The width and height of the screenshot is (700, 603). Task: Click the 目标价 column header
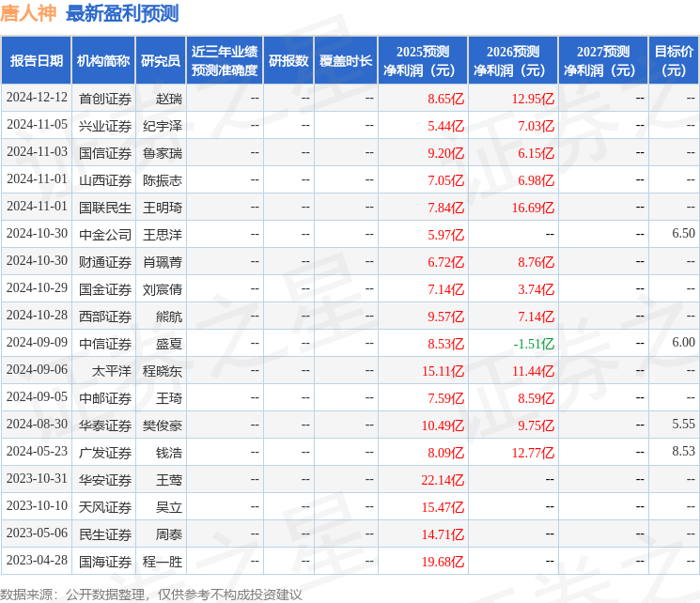674,61
